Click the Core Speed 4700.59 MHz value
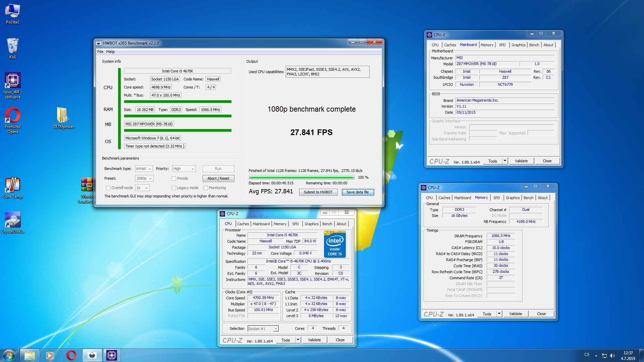The image size is (644, 362). (263, 298)
